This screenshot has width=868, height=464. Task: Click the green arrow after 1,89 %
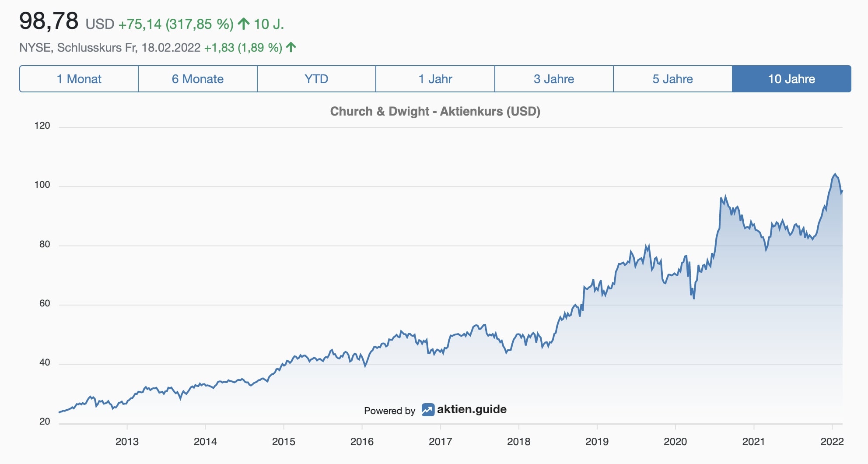click(x=291, y=47)
